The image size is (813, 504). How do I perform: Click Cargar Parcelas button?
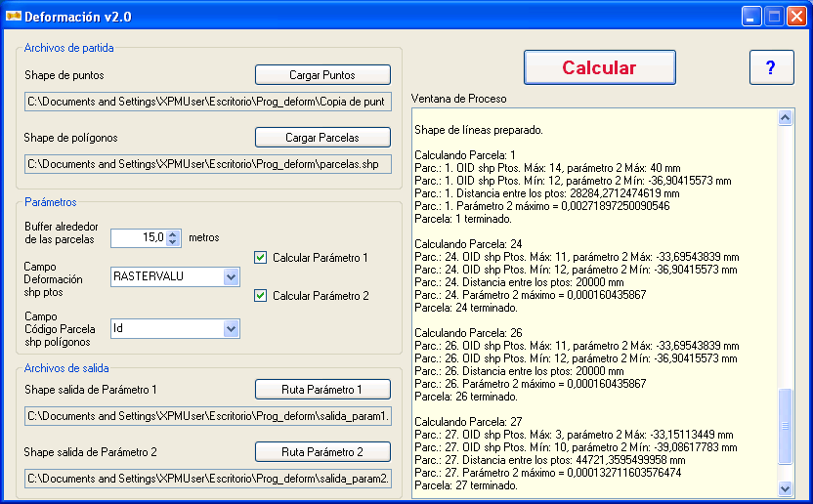[322, 138]
